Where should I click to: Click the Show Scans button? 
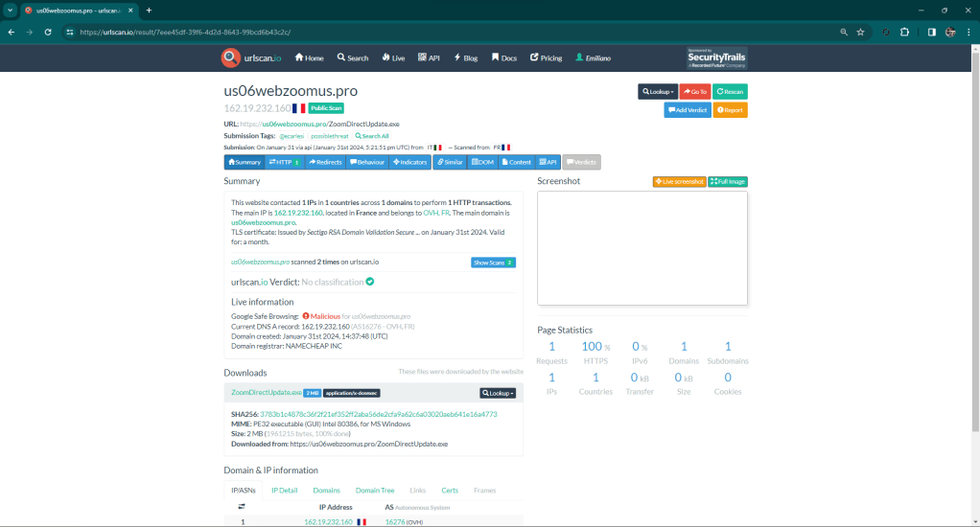pos(493,263)
